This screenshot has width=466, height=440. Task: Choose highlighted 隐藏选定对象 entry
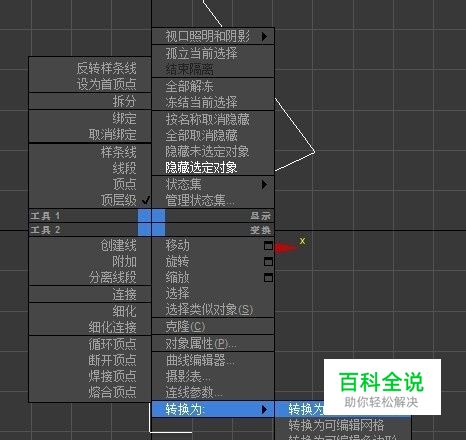pos(201,167)
